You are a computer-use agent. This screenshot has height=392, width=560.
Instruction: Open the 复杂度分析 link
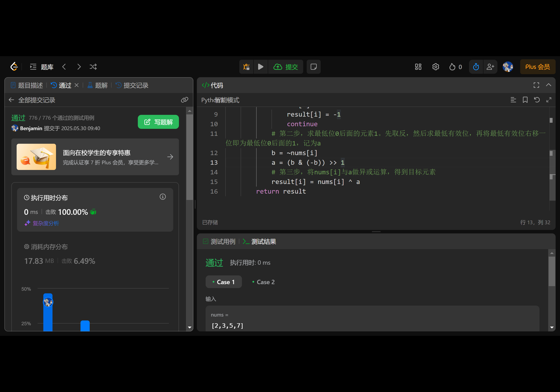tap(46, 223)
